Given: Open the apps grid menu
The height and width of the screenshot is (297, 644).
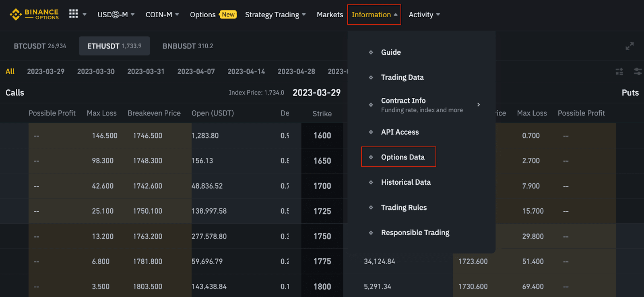Looking at the screenshot, I should click(x=73, y=14).
